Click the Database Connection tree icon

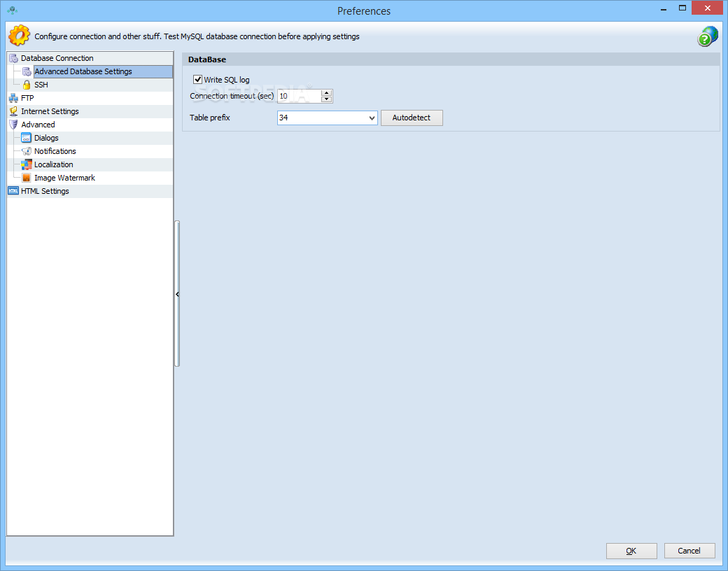(x=13, y=58)
